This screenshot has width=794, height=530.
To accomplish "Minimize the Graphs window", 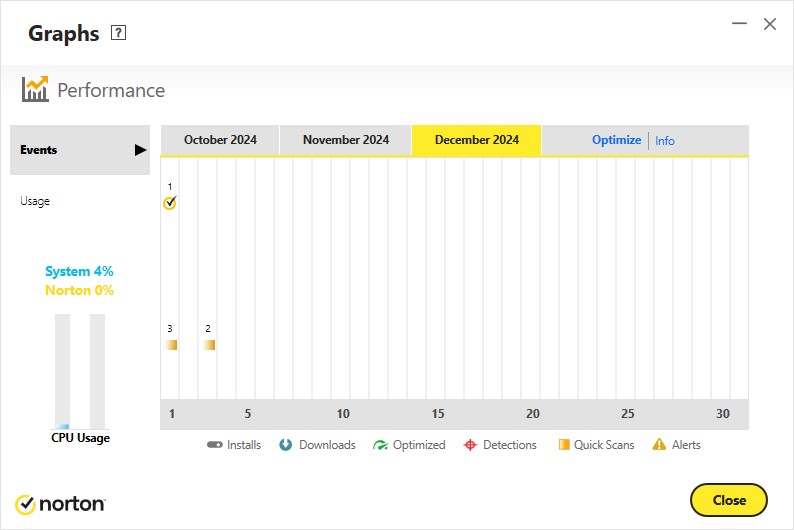I will coord(739,24).
